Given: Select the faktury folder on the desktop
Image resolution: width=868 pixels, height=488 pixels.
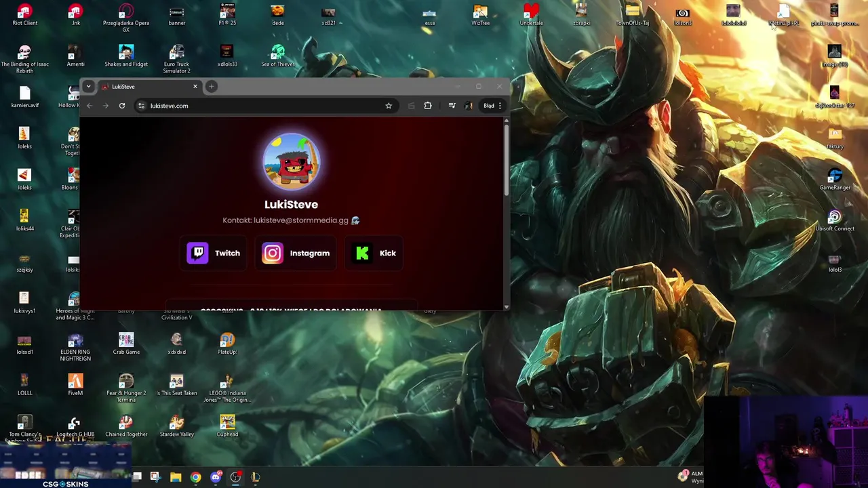Looking at the screenshot, I should coord(835,138).
